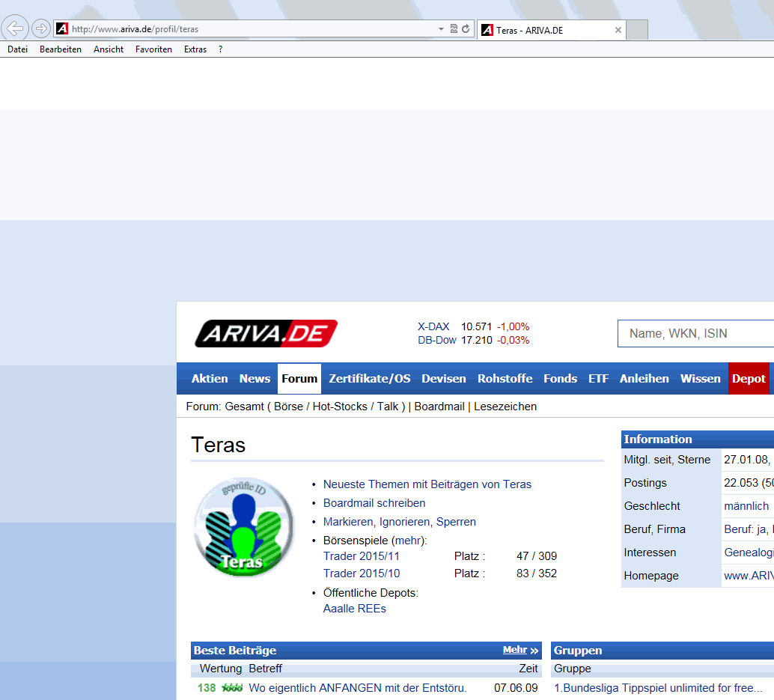Go to the Wissen navigation tab
This screenshot has width=774, height=700.
coord(700,379)
